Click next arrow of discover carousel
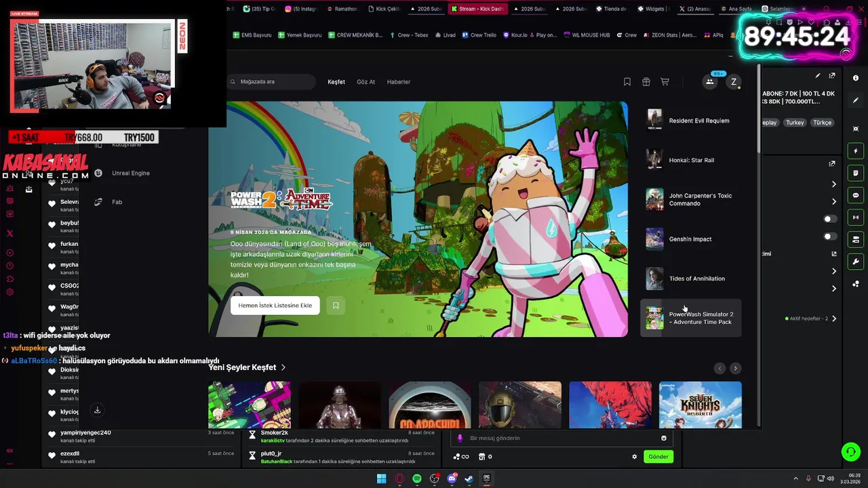868x488 pixels. coord(736,368)
